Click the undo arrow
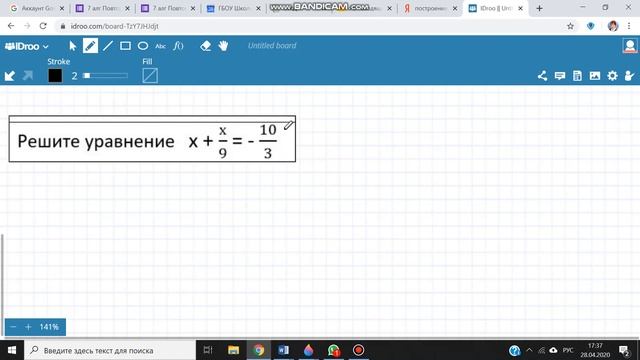Image resolution: width=640 pixels, height=360 pixels. 10,76
